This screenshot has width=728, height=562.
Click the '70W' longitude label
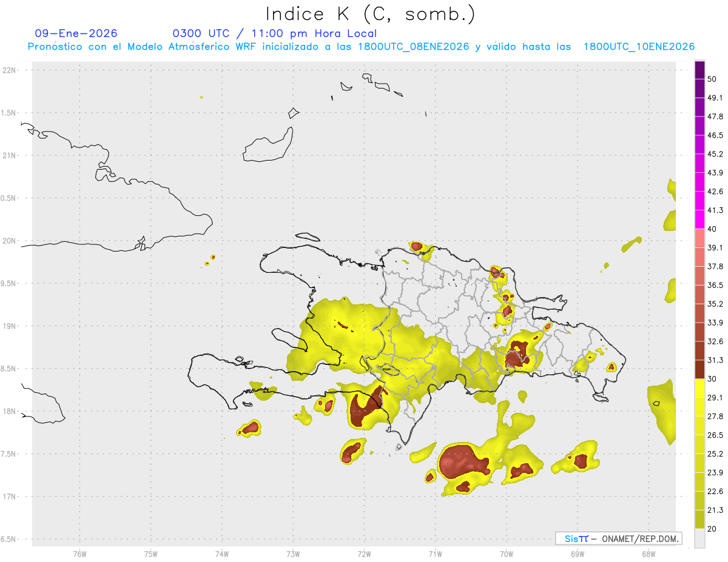[506, 554]
